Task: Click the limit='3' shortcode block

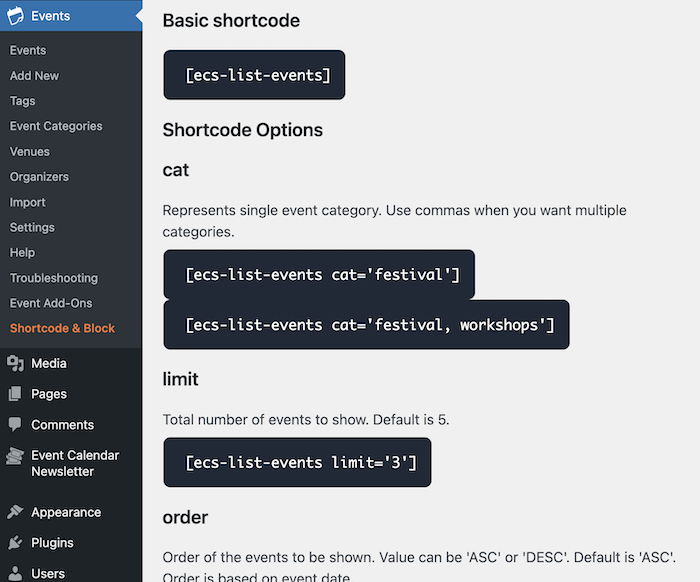Action: pyautogui.click(x=297, y=462)
